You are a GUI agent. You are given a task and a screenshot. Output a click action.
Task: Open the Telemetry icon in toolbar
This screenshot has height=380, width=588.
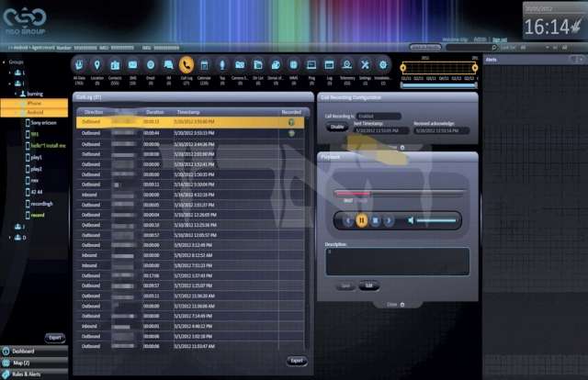(x=347, y=65)
